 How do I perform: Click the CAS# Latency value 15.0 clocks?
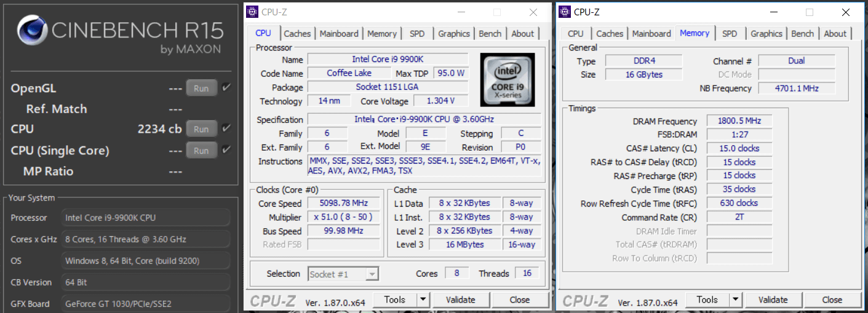click(739, 148)
